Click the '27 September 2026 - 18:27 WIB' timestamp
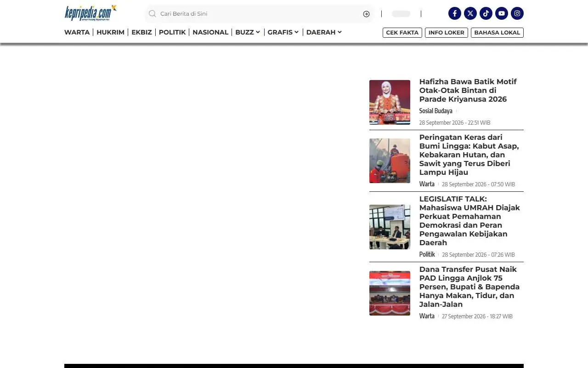Viewport: 588px width, 368px height. tap(477, 316)
